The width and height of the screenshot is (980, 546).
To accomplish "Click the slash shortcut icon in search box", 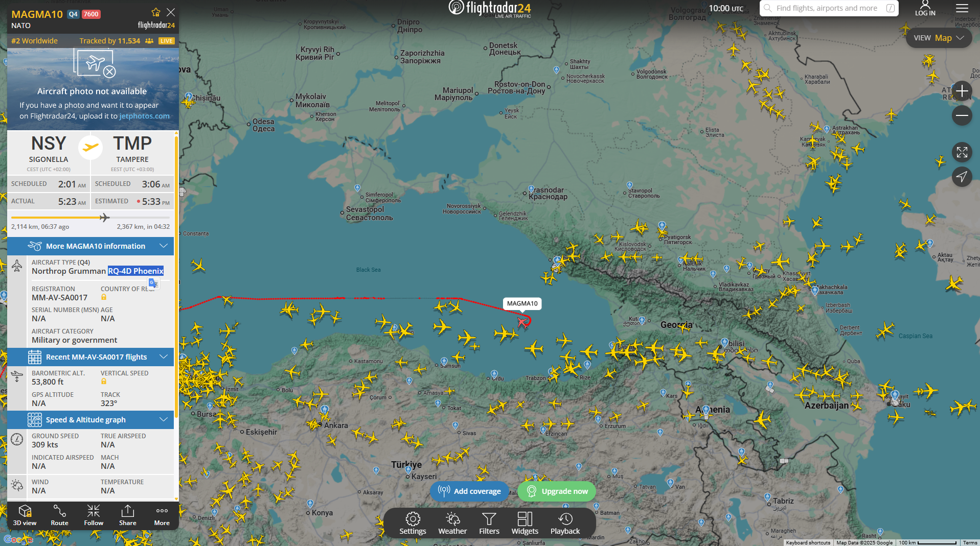I will [890, 8].
